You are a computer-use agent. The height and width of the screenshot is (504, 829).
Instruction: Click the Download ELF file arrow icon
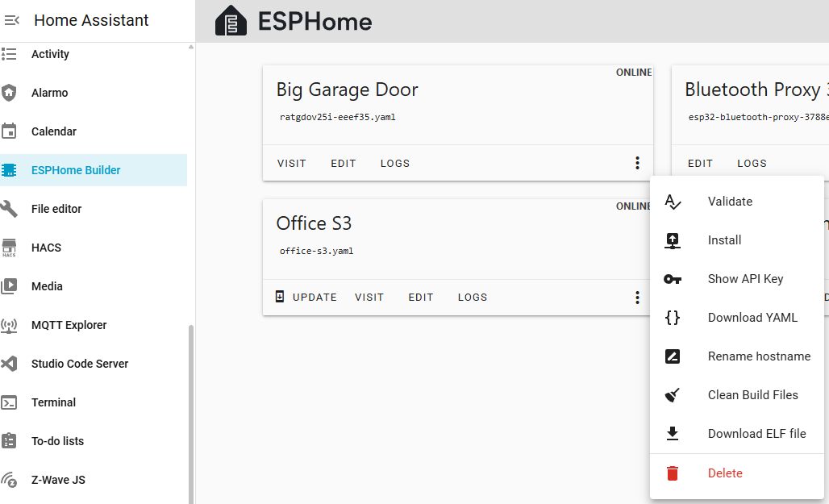tap(673, 434)
